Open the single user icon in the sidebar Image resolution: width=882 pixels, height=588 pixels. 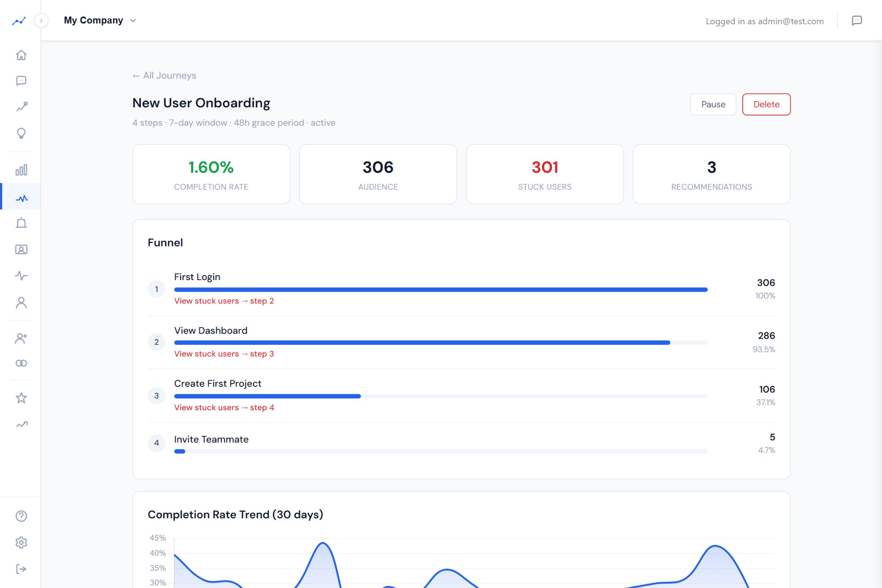21,303
